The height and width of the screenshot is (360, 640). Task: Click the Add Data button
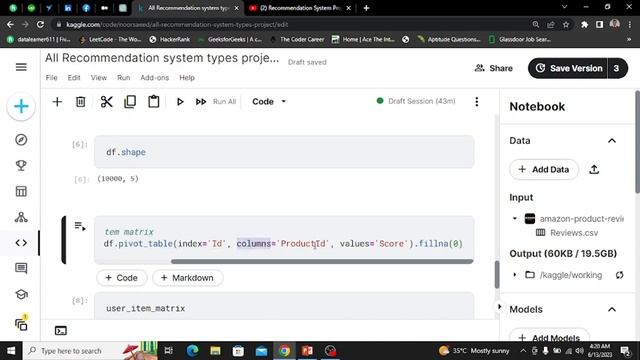click(x=544, y=169)
